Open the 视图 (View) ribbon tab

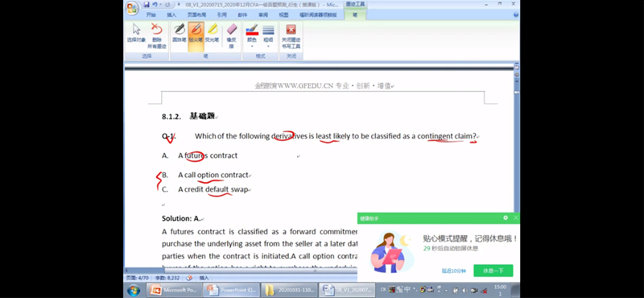[x=283, y=14]
